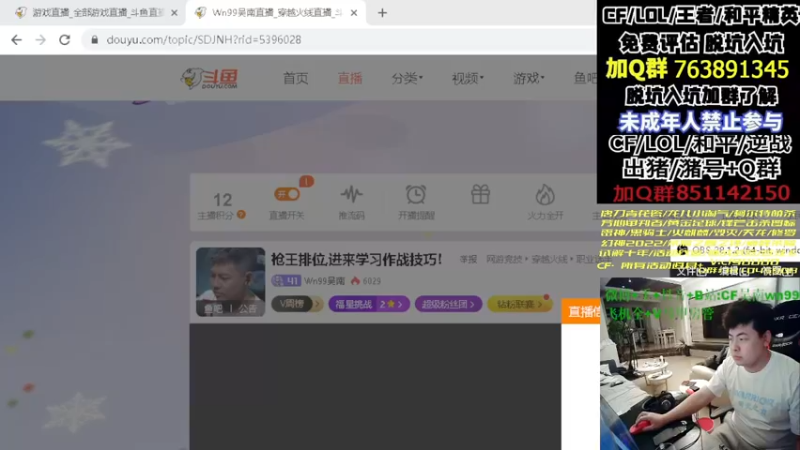This screenshot has height=450, width=800.
Task: Click the streamer name Wn99吴南
Action: (324, 281)
